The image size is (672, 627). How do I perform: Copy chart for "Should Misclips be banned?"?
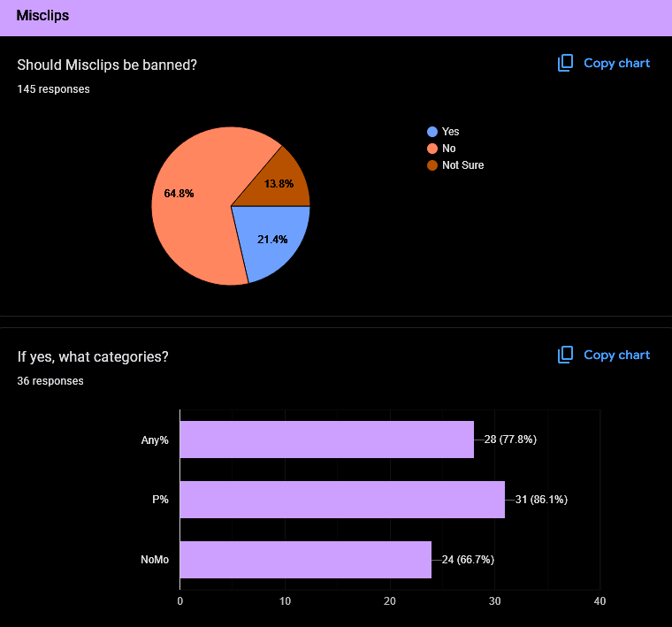click(603, 63)
